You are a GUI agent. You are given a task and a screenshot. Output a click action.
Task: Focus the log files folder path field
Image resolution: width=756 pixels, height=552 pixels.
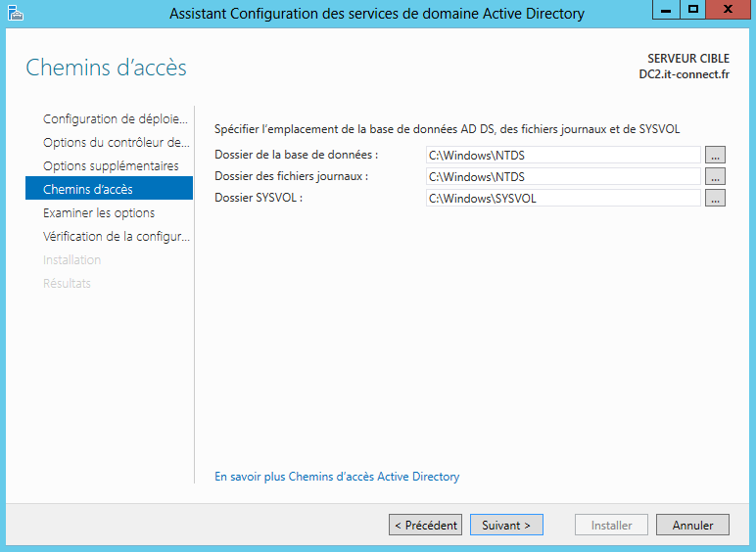point(563,176)
